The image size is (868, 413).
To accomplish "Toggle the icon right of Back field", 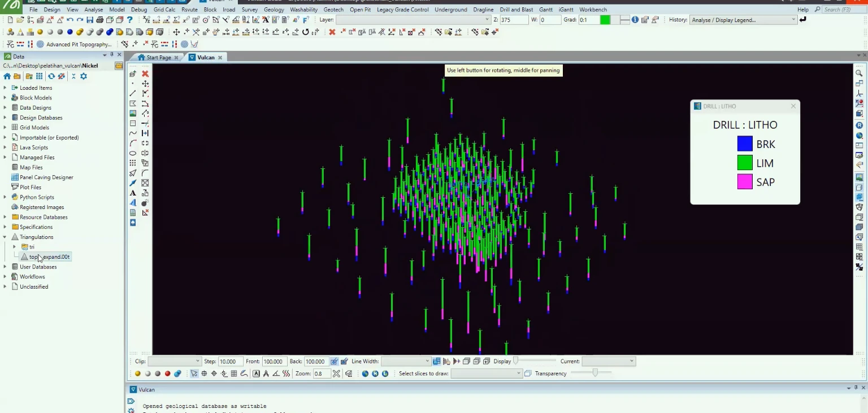I will pyautogui.click(x=335, y=362).
